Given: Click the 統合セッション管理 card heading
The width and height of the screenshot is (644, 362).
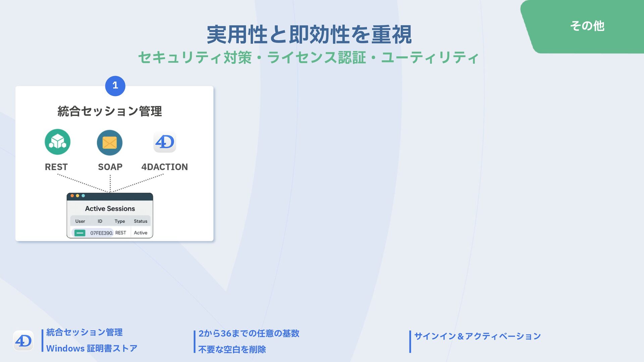Looking at the screenshot, I should 110,111.
